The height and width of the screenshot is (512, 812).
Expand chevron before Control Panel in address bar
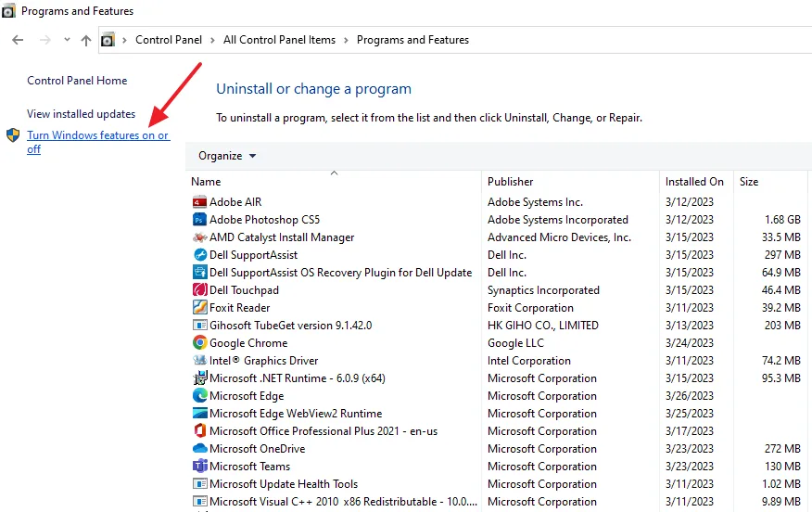click(124, 40)
